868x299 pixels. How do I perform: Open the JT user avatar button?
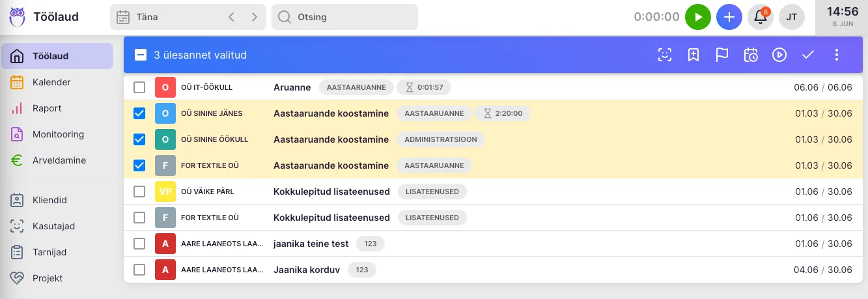tap(792, 17)
